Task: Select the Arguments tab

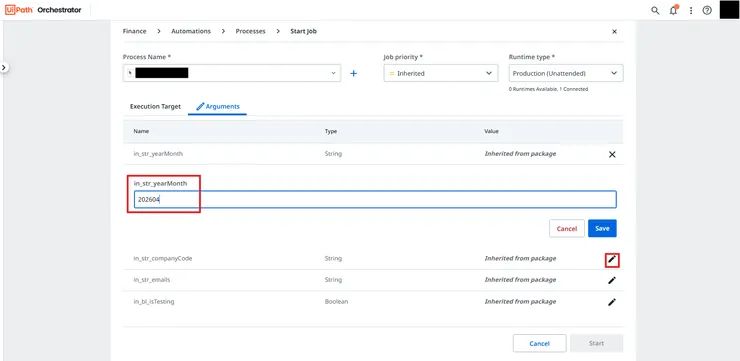Action: (x=218, y=107)
